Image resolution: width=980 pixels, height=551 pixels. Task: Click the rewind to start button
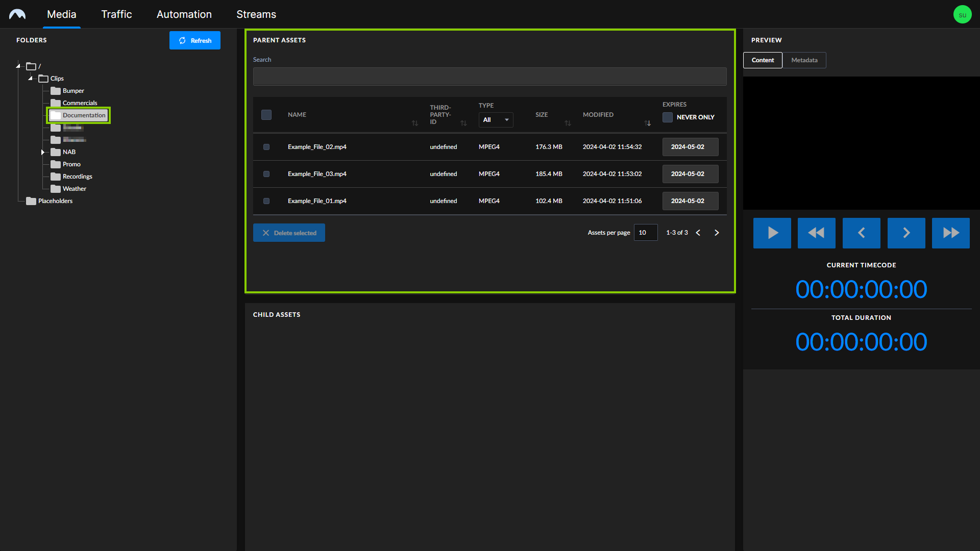pyautogui.click(x=817, y=233)
